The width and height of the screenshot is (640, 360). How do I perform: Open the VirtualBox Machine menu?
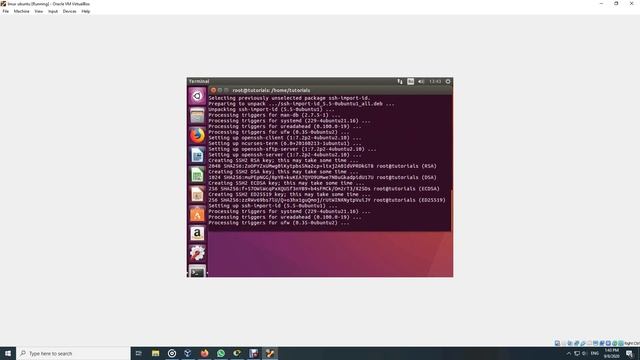pos(21,11)
